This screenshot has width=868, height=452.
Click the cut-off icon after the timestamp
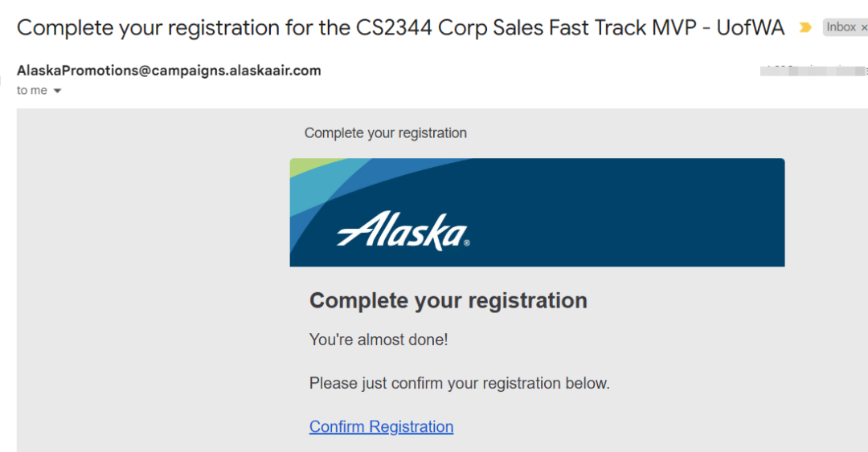click(x=866, y=71)
